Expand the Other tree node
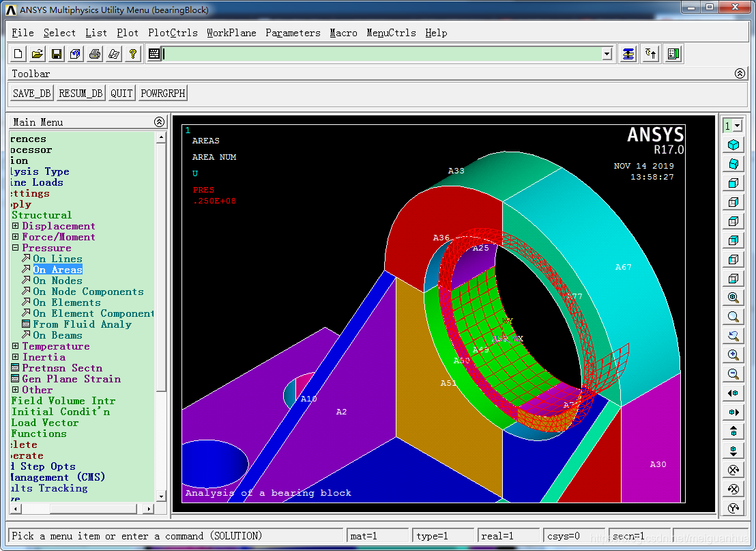Screen dimensions: 756x551 pos(16,390)
